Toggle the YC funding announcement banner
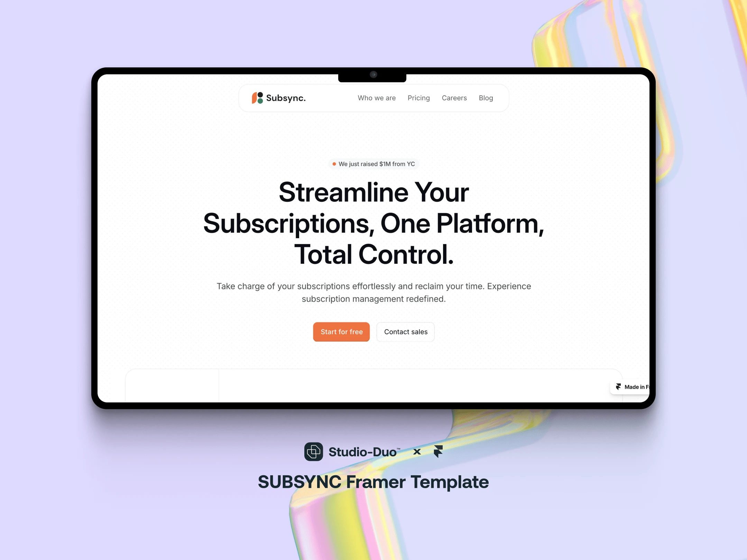 (373, 164)
